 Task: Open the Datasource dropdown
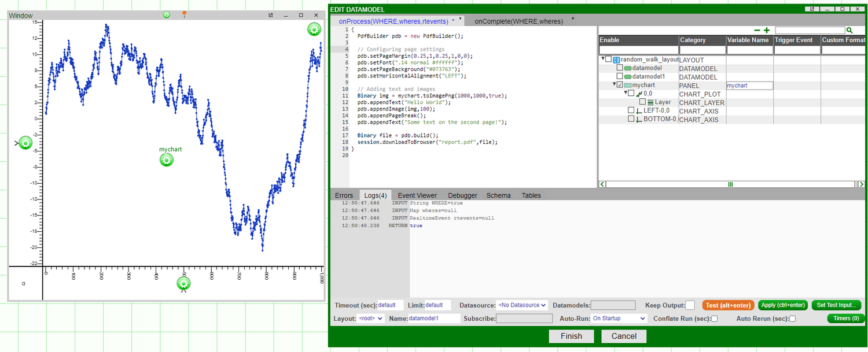pos(521,305)
